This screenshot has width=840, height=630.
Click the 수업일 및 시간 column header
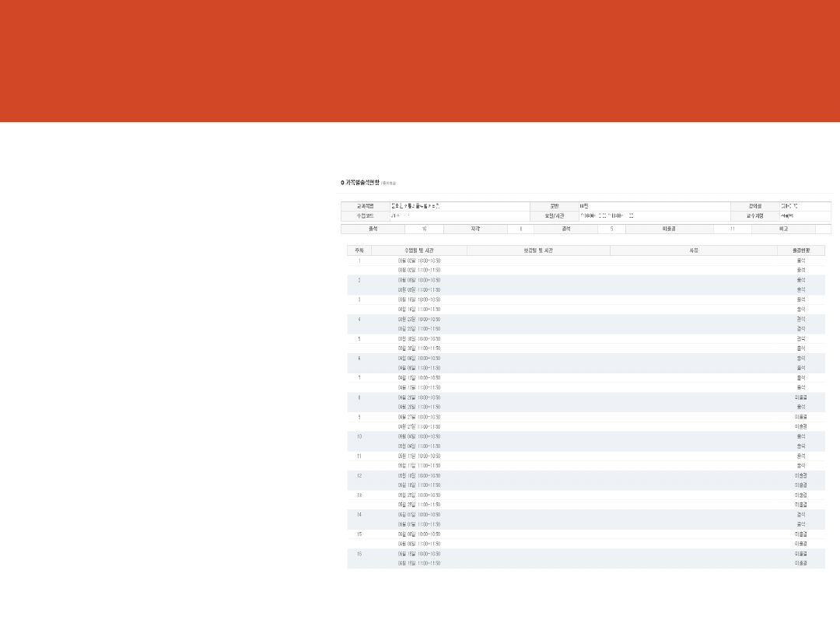point(419,250)
